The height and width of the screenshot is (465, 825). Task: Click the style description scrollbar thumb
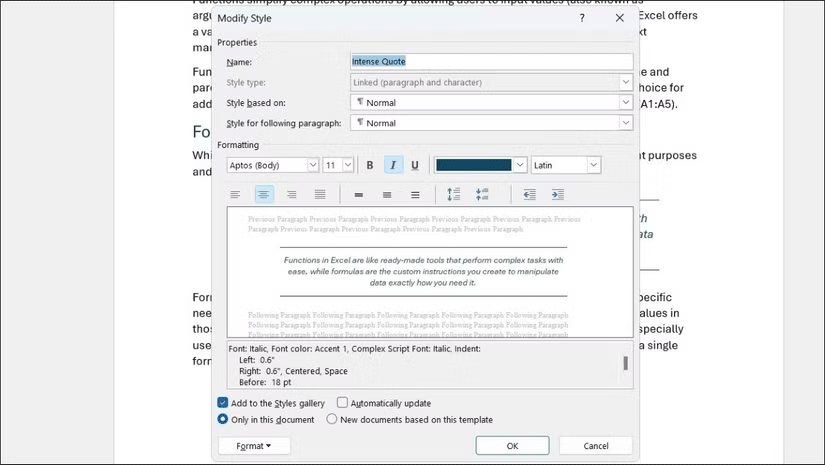(626, 363)
